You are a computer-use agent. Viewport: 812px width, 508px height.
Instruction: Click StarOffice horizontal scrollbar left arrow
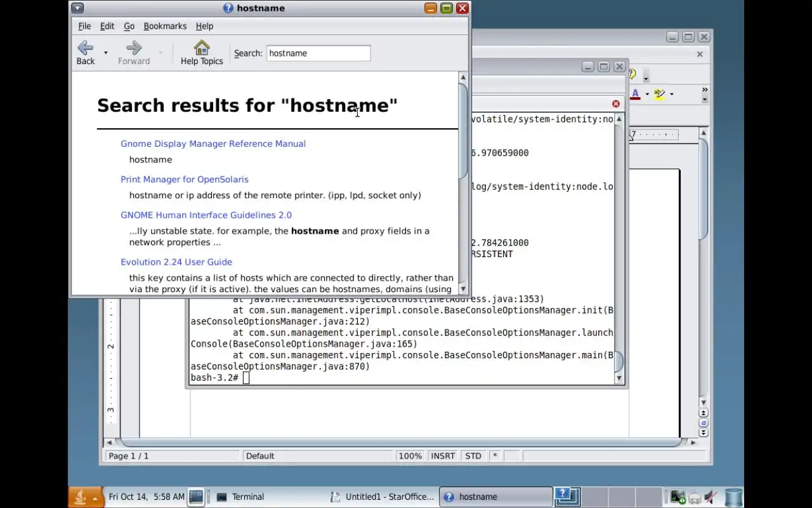point(110,442)
